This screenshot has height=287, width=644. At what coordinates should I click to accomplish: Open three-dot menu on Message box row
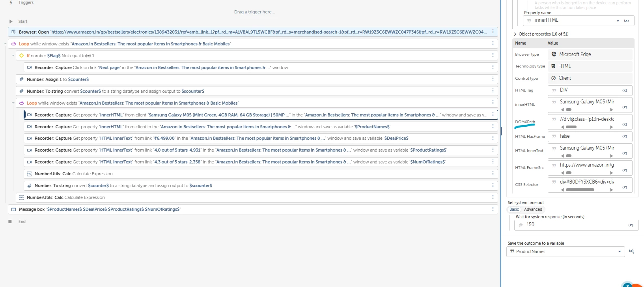pyautogui.click(x=493, y=209)
